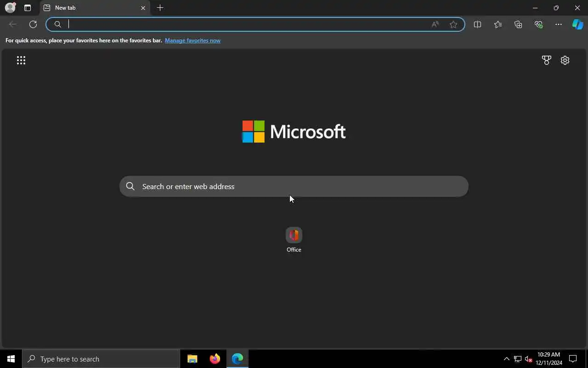Open Browser essentials heart icon
The image size is (588, 368).
[538, 24]
